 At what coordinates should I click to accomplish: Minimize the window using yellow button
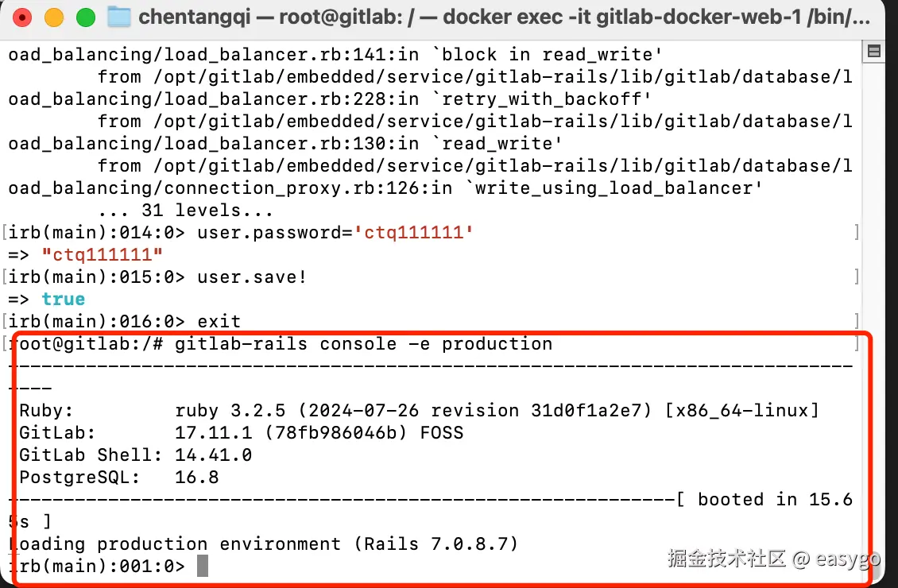(x=54, y=17)
